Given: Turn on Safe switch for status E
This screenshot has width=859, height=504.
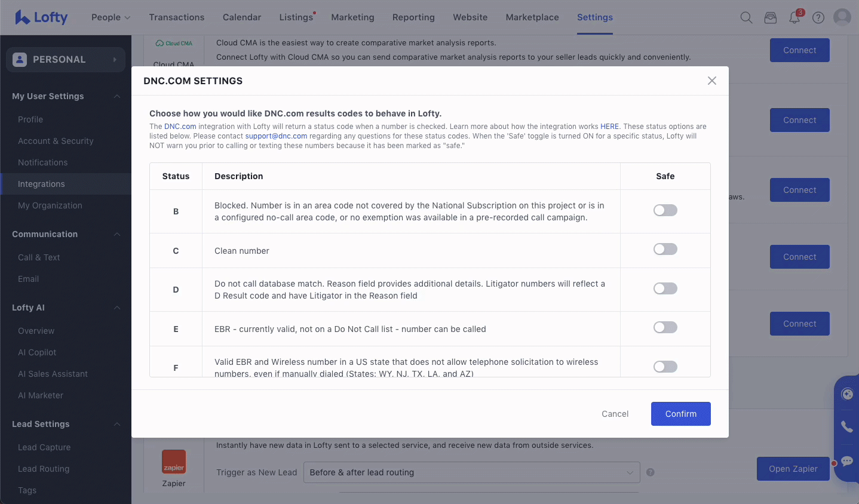Looking at the screenshot, I should [x=665, y=327].
